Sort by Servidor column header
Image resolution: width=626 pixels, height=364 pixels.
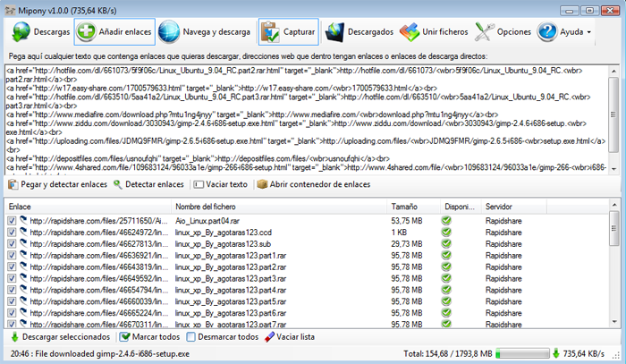(514, 207)
